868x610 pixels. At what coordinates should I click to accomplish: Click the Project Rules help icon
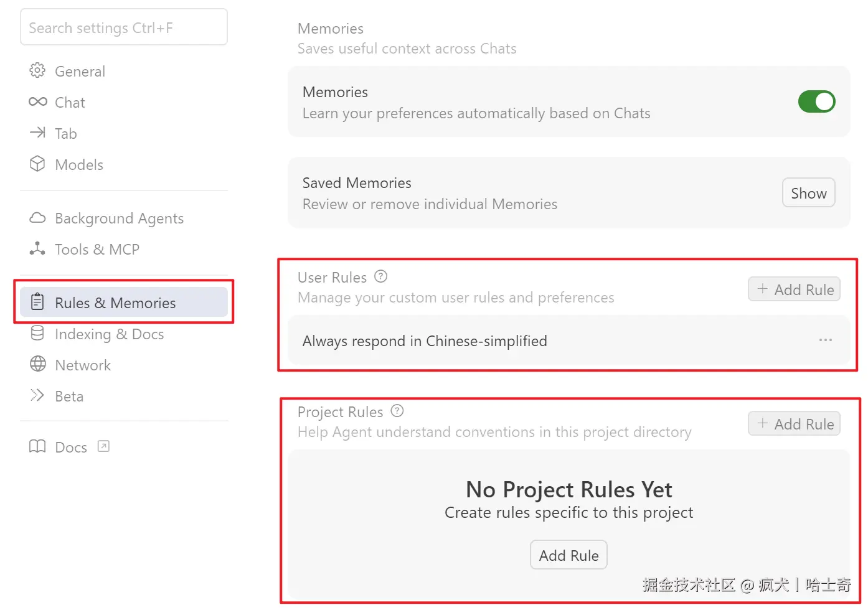click(x=397, y=411)
